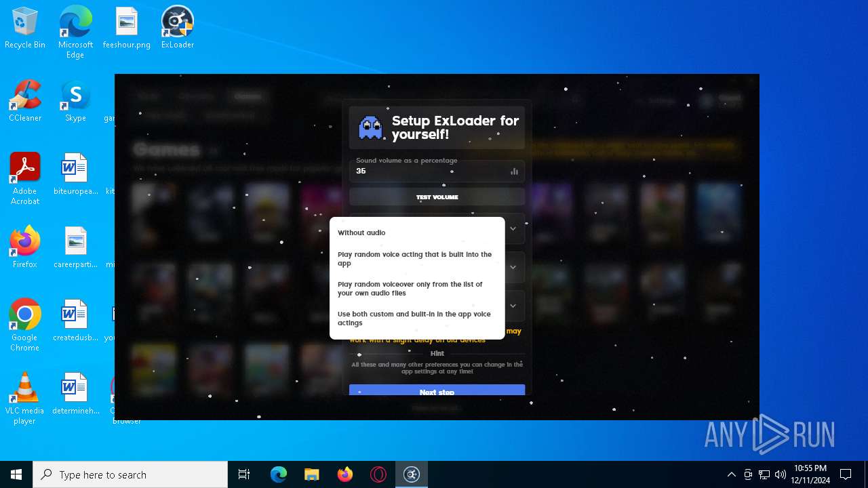Expand the third dropdown chevron in setup dialog
Image resolution: width=868 pixels, height=488 pixels.
point(513,306)
